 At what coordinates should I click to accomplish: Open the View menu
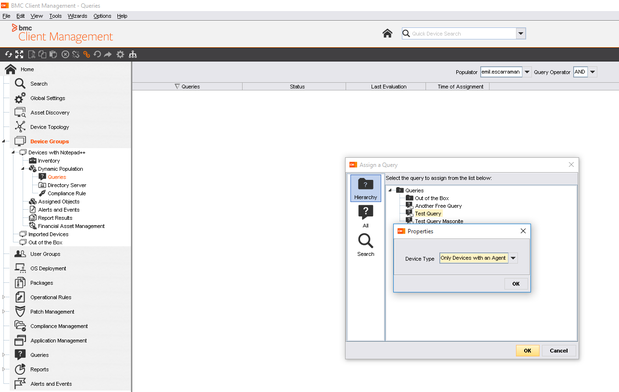click(36, 16)
